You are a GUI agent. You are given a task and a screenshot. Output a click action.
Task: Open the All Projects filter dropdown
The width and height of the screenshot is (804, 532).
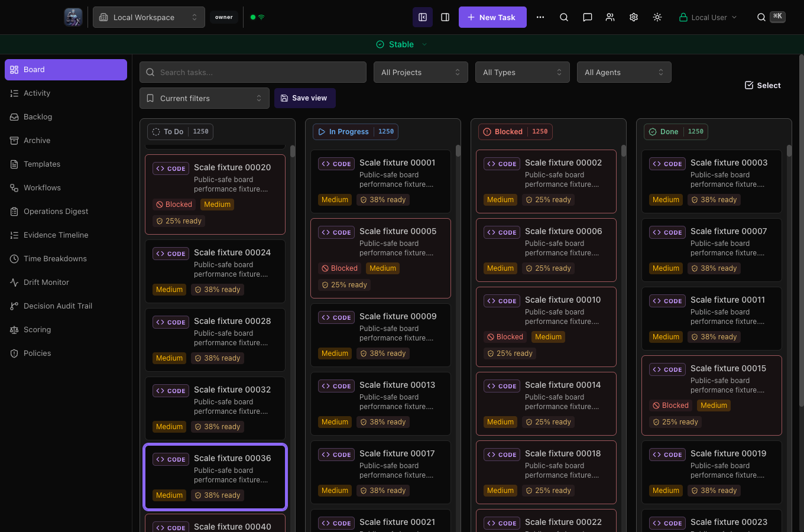pos(421,72)
